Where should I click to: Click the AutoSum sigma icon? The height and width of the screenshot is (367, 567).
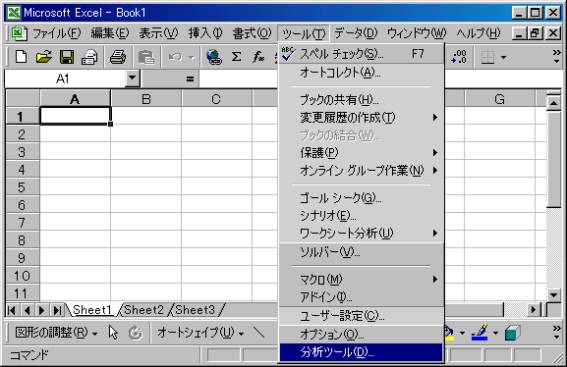point(236,57)
